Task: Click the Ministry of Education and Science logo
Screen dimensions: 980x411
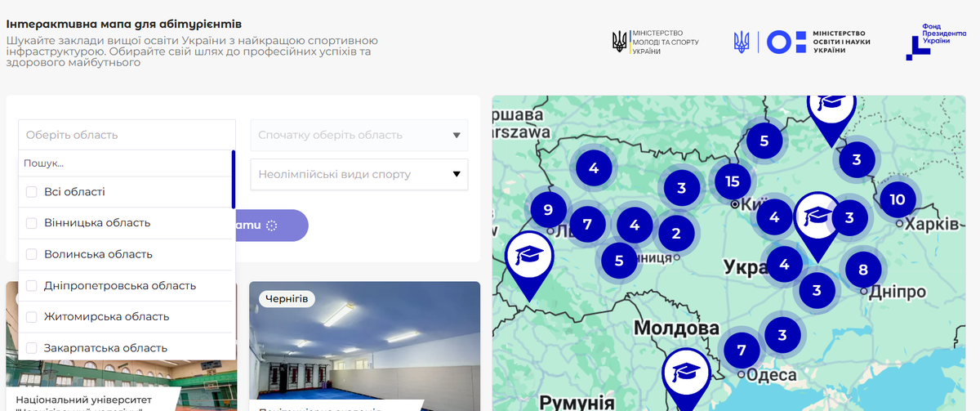Action: [803, 42]
